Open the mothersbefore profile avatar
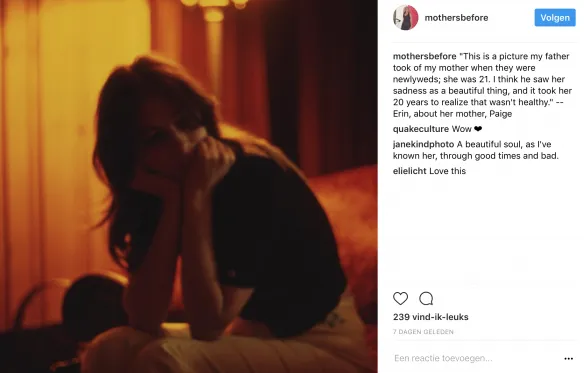 (x=406, y=18)
